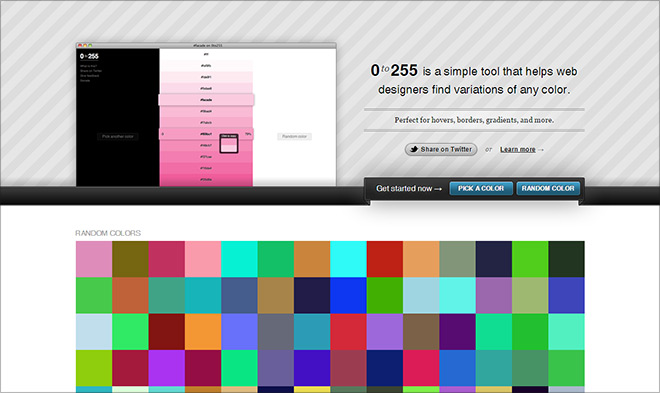Image resolution: width=660 pixels, height=393 pixels.
Task: Click the RANDOM COLOR button
Action: pos(548,189)
